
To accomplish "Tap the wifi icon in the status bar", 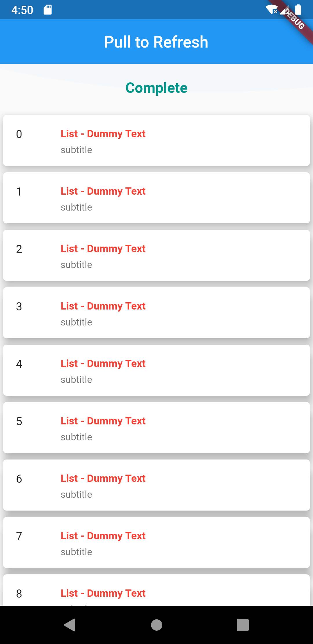I will tap(272, 10).
